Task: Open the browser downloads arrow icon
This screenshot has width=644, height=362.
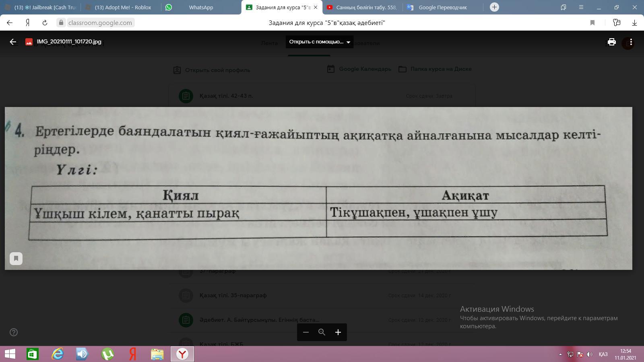Action: (634, 23)
